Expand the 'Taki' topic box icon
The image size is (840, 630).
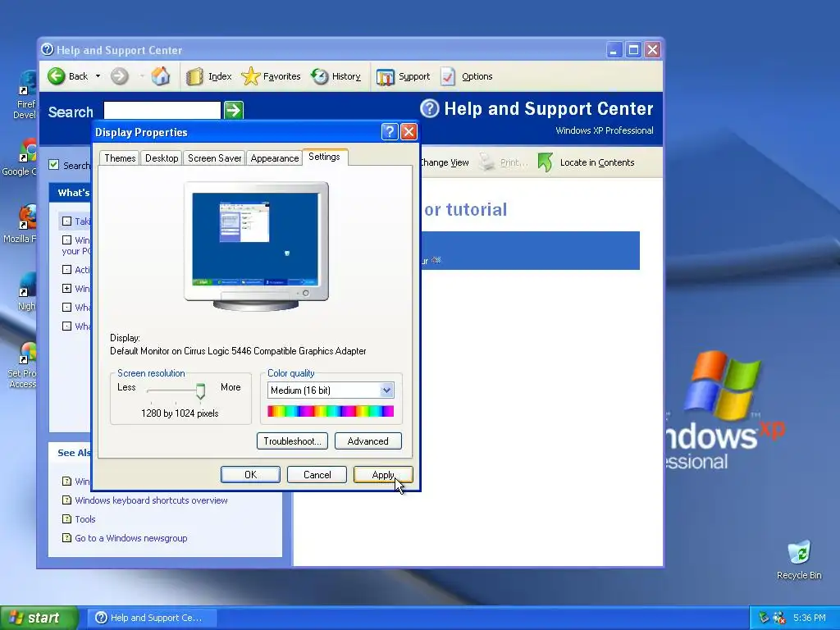click(x=66, y=221)
